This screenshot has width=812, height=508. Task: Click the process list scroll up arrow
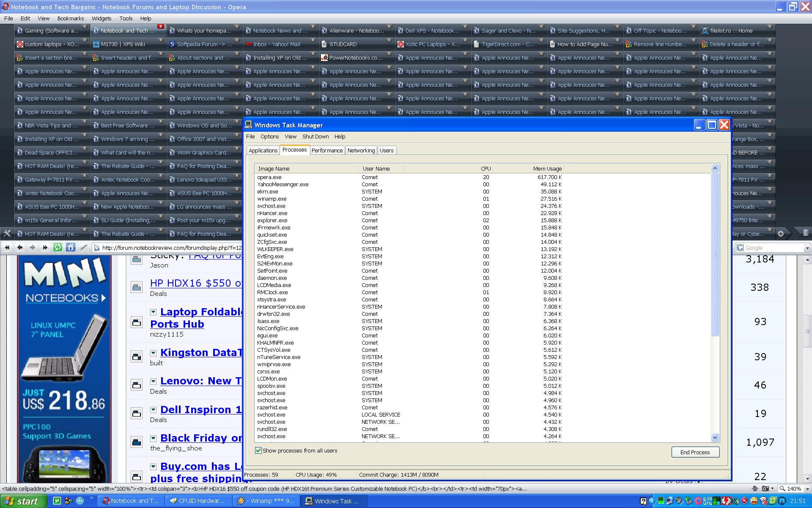coord(715,168)
